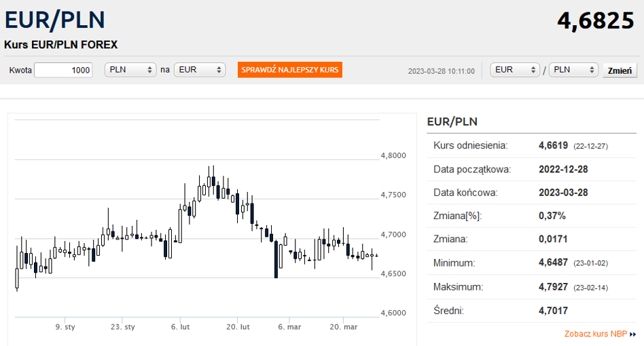Click the 4,6000 y-axis label on chart
Image resolution: width=644 pixels, height=346 pixels.
coord(393,313)
